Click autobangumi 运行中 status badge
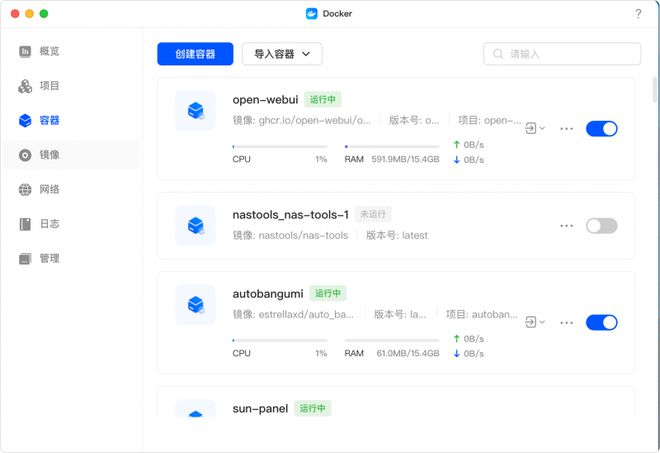Image resolution: width=660 pixels, height=453 pixels. click(x=328, y=293)
